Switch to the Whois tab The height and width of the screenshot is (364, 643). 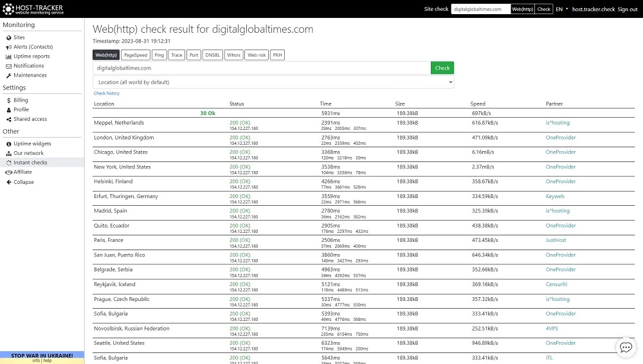pos(234,55)
